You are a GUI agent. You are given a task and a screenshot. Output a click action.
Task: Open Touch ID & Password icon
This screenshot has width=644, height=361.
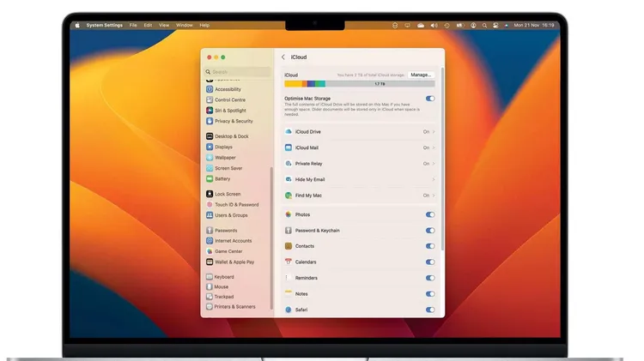(x=210, y=204)
